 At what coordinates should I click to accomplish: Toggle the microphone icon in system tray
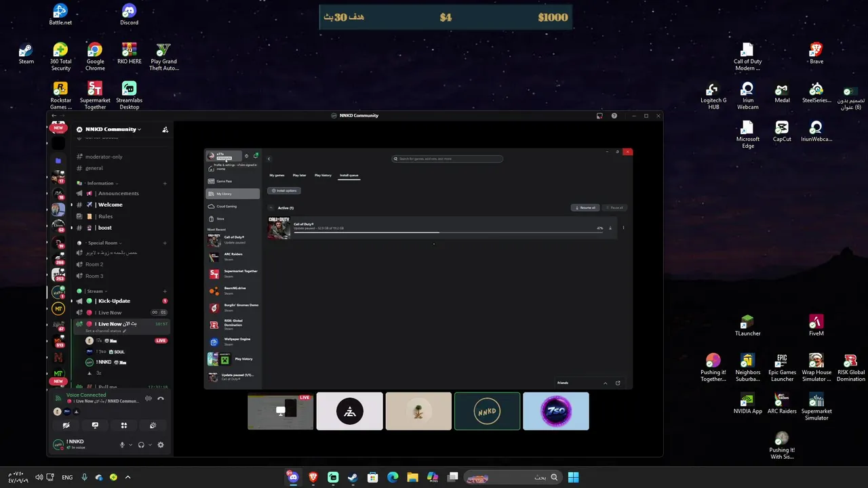click(x=84, y=477)
